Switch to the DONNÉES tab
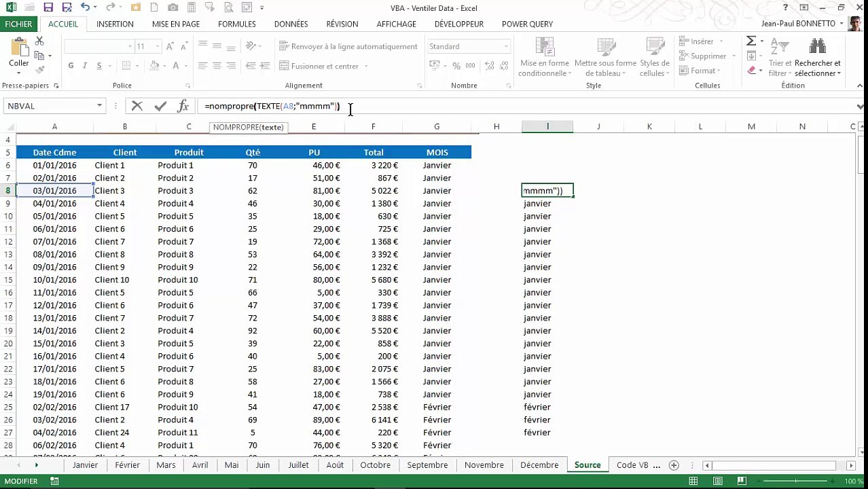The height and width of the screenshot is (489, 868). coord(291,24)
